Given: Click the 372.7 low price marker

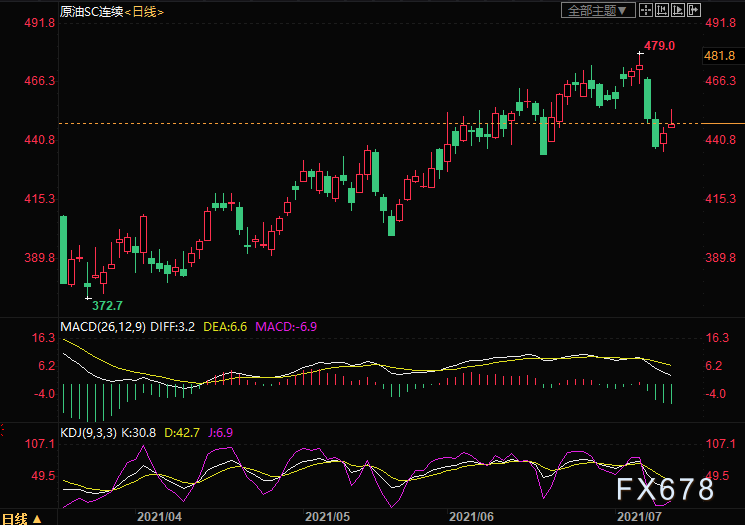Looking at the screenshot, I should click(106, 305).
